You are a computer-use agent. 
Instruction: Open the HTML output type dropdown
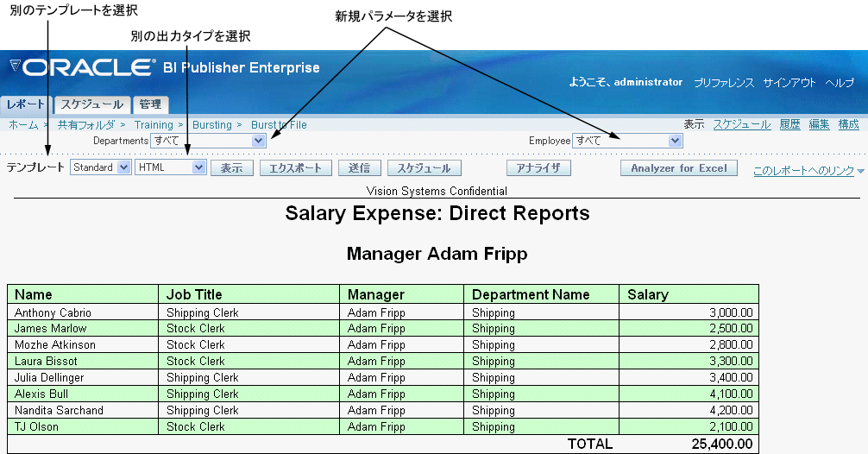[x=171, y=167]
